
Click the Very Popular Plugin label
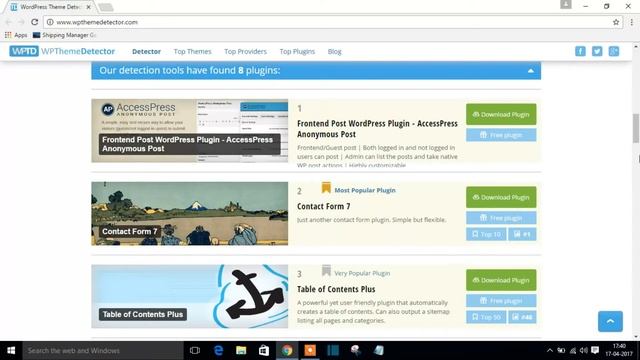pyautogui.click(x=362, y=273)
